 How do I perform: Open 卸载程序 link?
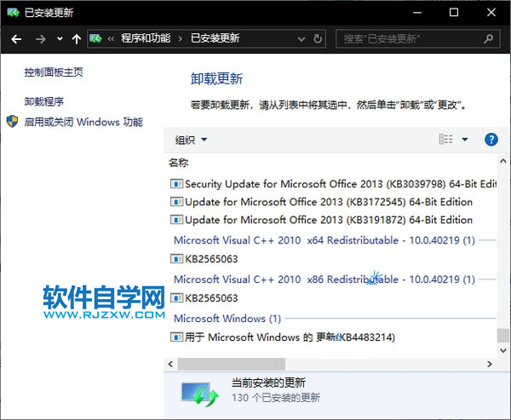point(44,101)
